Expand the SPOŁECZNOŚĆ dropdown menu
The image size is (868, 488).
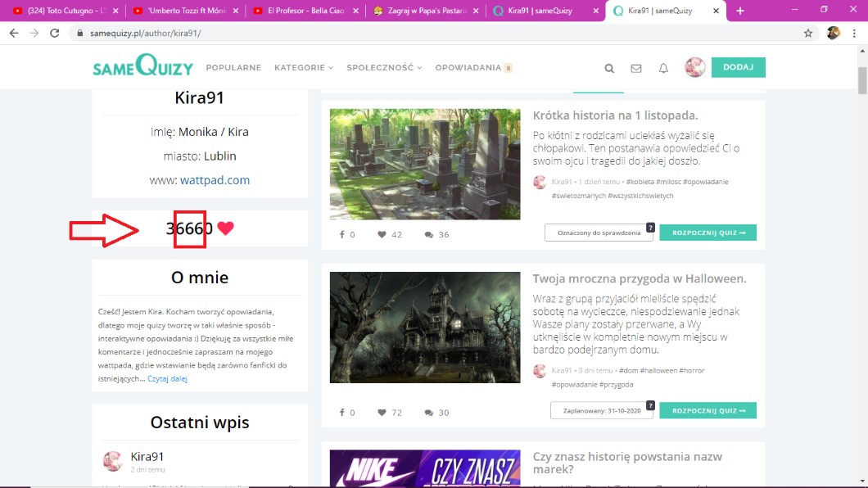click(x=384, y=68)
